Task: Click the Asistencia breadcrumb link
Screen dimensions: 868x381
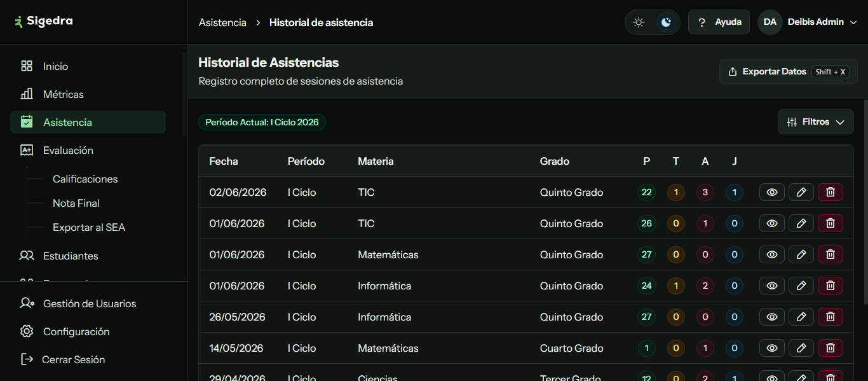Action: 222,22
